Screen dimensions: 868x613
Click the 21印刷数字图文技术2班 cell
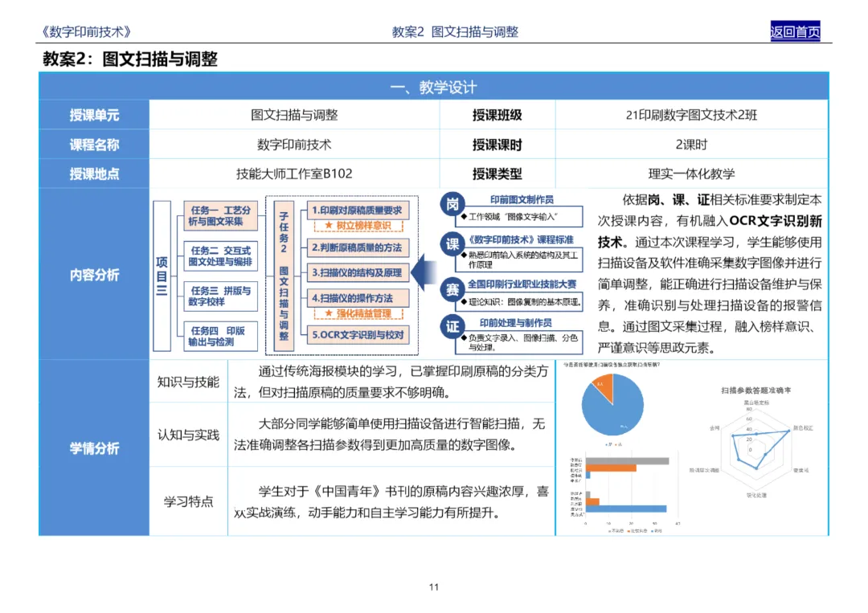click(x=691, y=115)
